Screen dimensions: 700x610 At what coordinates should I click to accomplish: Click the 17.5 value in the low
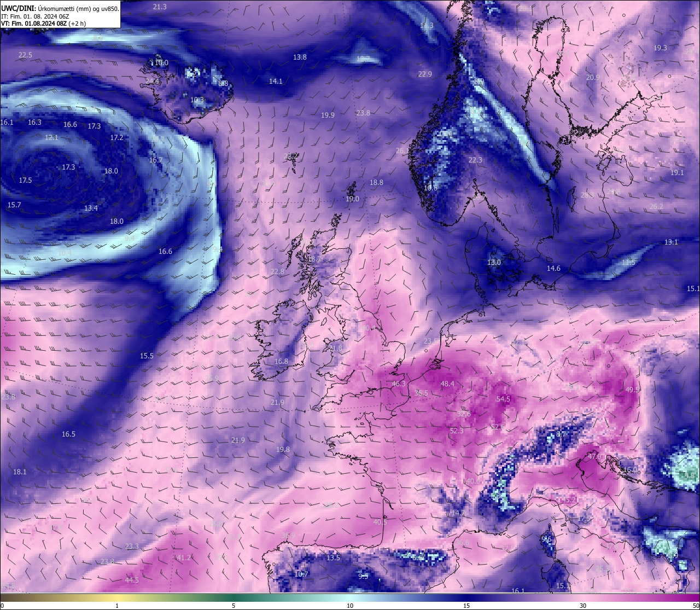(25, 180)
